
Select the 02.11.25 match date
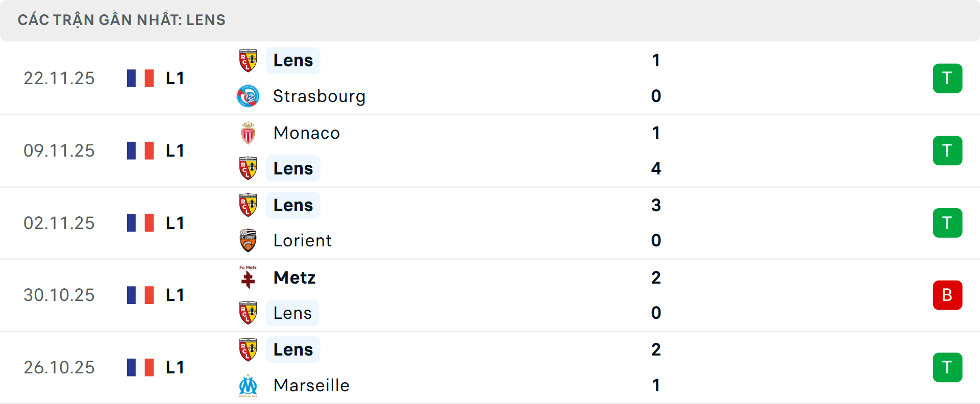(x=59, y=223)
